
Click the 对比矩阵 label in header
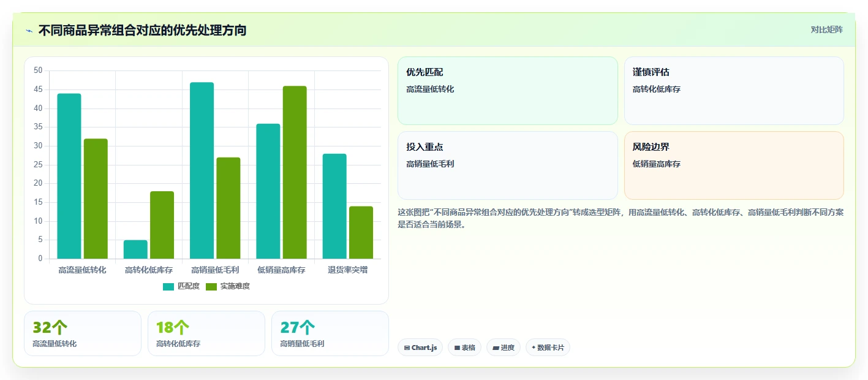point(826,30)
